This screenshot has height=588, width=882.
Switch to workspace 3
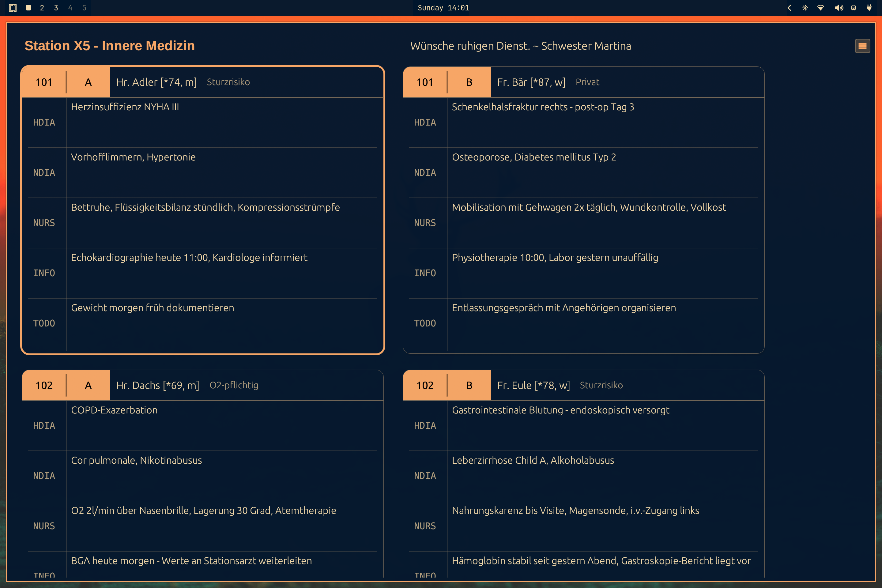[56, 8]
